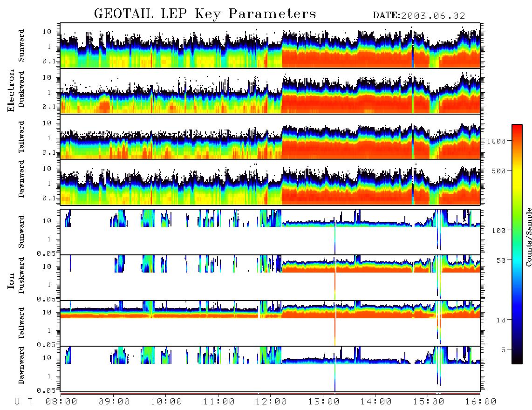This screenshot has height=410, width=532.
Task: Click the Electron Duskward panel label
Action: coord(21,89)
